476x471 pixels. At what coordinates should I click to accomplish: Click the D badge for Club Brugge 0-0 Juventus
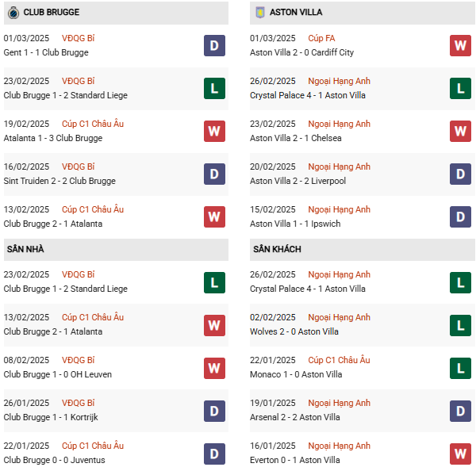click(214, 453)
